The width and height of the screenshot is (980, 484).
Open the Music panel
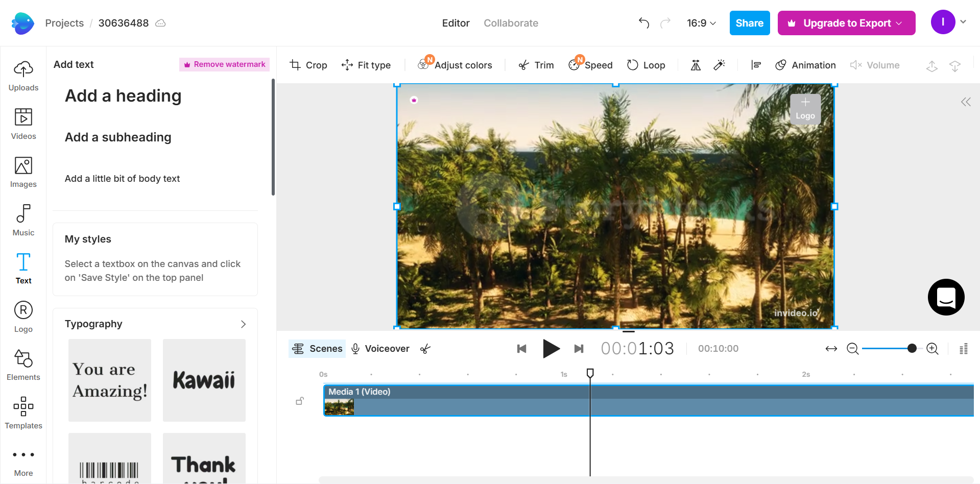(x=23, y=221)
